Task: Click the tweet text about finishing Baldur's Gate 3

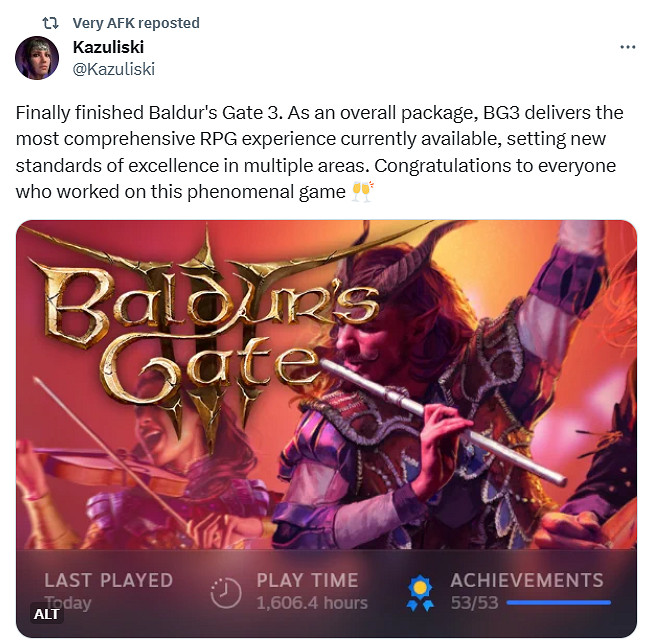Action: (x=319, y=152)
